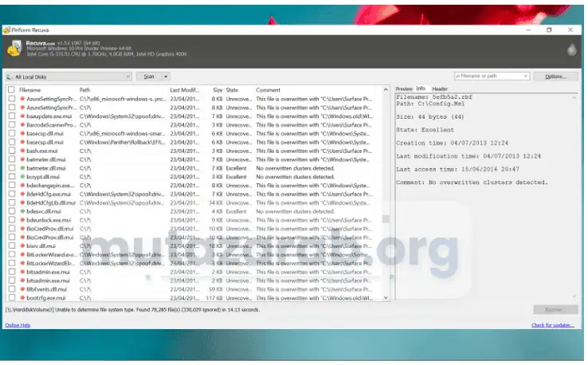Click the red status dot for baaupdate.exe.mui
The width and height of the screenshot is (588, 365).
(22, 116)
